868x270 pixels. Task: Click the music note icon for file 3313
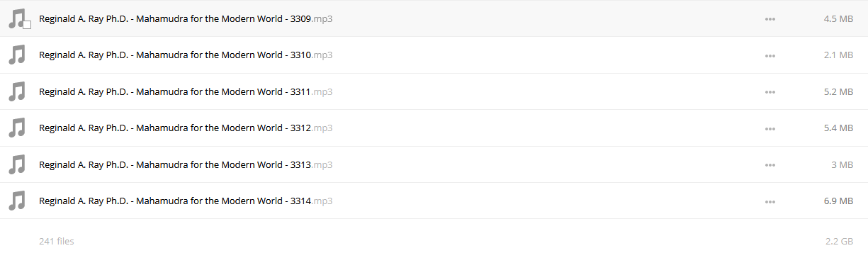(16, 164)
